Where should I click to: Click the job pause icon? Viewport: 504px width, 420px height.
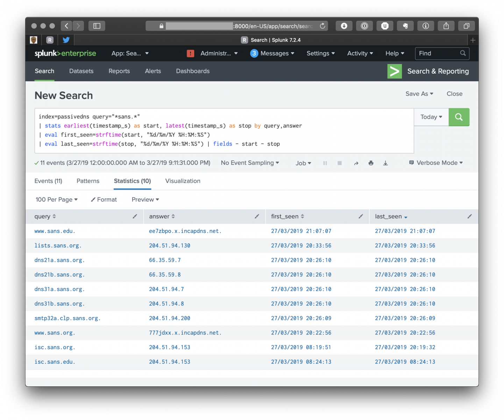[325, 163]
